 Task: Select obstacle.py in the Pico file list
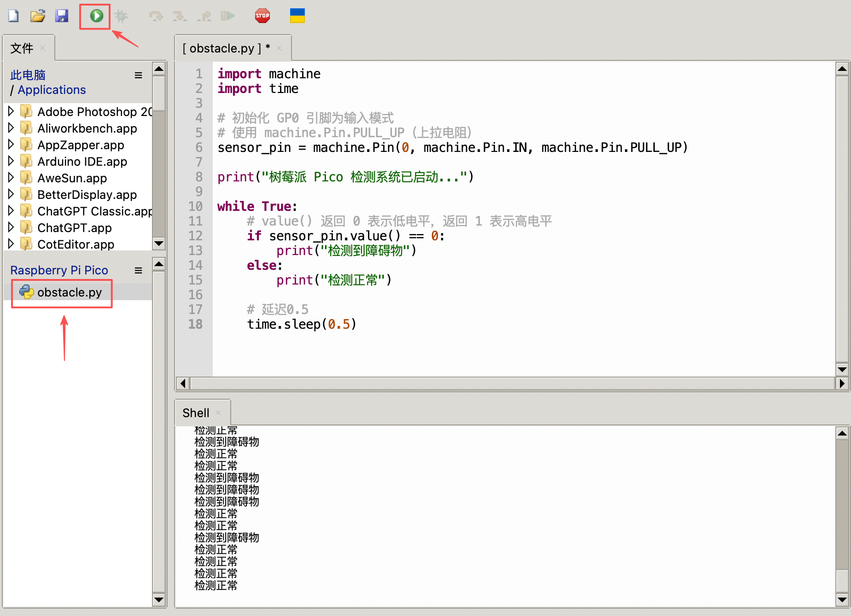(x=69, y=292)
